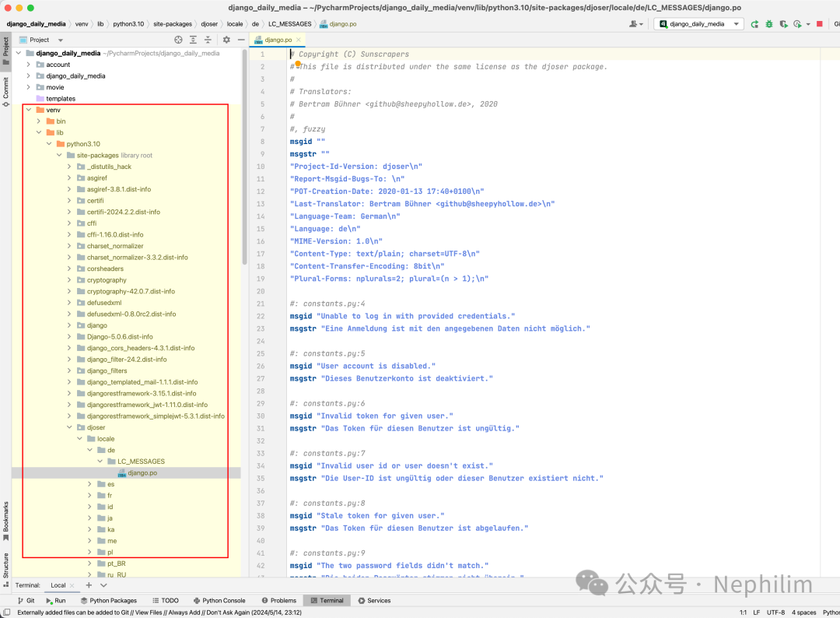Expand all in Project panel
The height and width of the screenshot is (618, 840).
click(x=194, y=40)
